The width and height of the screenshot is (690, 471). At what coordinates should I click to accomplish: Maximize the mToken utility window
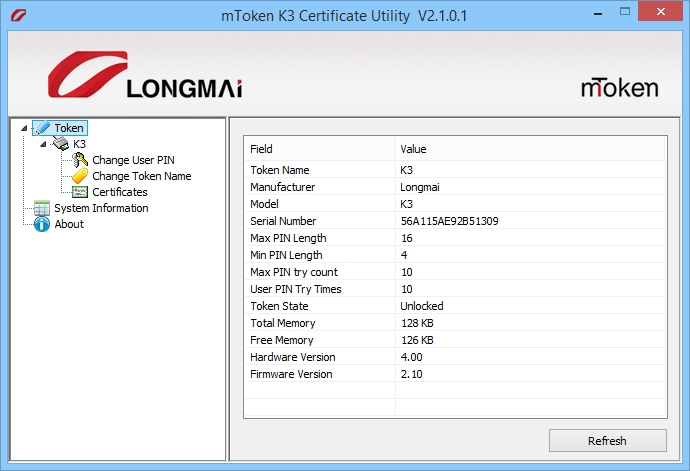click(625, 12)
